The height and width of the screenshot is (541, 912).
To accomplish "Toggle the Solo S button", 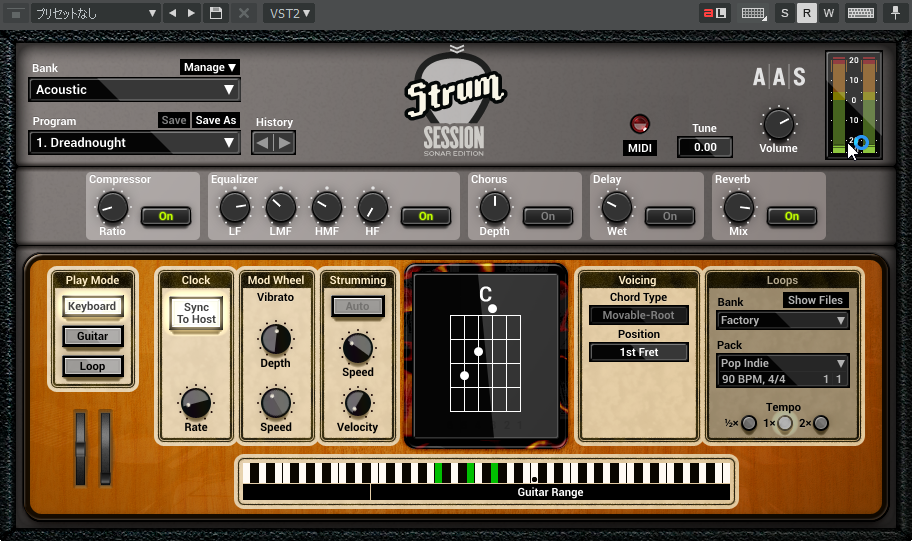I will tap(785, 13).
